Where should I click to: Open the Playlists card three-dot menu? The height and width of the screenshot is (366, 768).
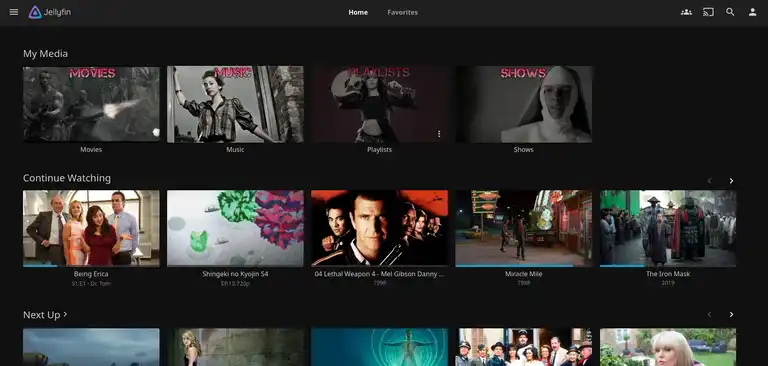click(439, 134)
